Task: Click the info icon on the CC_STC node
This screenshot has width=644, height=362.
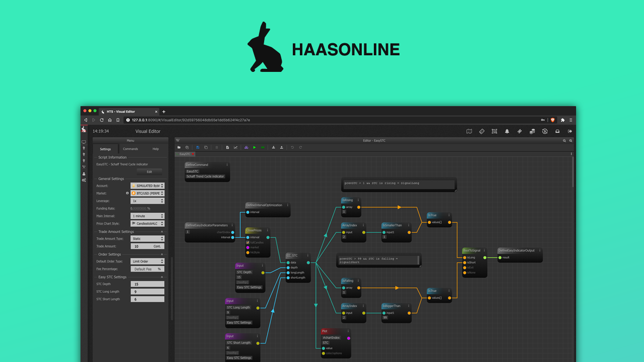Action: (x=308, y=255)
